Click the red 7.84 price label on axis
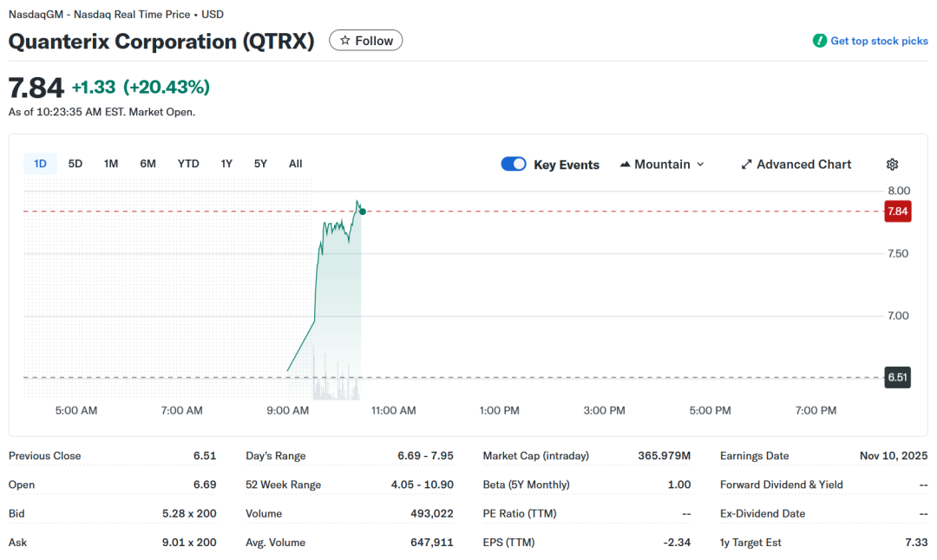Viewport: 937px width, 560px height. (897, 212)
